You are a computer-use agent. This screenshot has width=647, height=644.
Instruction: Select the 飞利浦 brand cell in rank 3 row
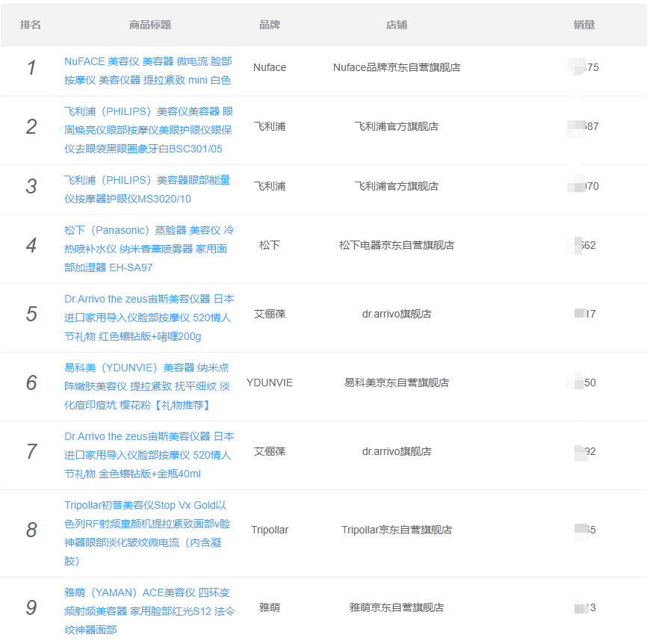click(270, 186)
